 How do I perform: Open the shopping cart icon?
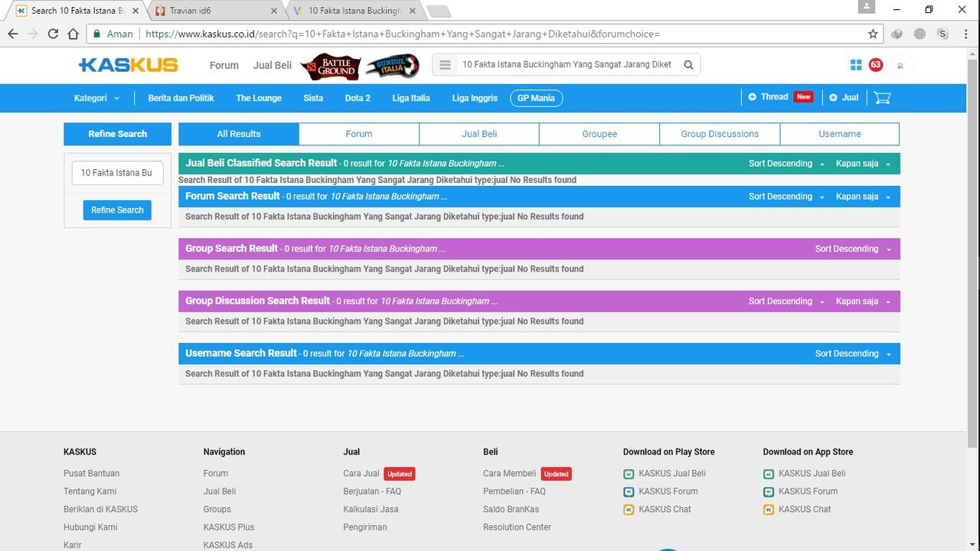click(x=882, y=98)
